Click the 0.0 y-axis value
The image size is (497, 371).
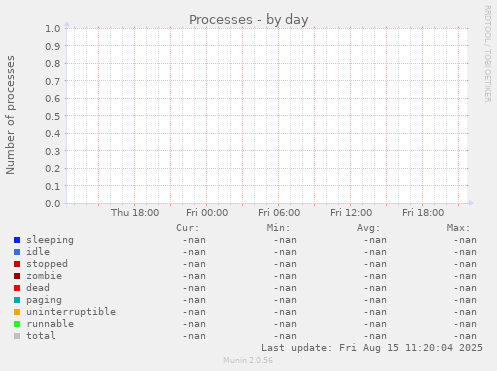pos(53,203)
